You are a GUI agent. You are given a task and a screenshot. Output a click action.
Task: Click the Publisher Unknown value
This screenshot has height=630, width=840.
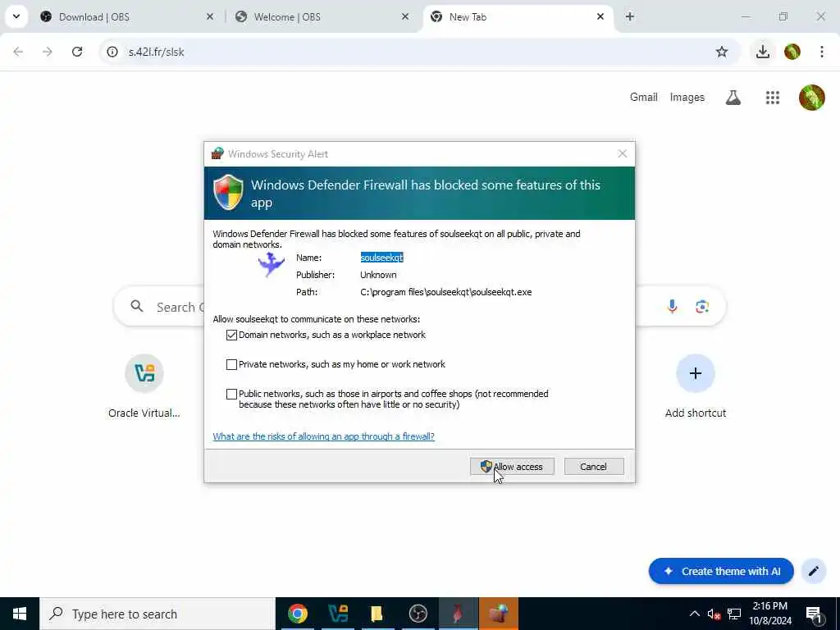click(378, 276)
